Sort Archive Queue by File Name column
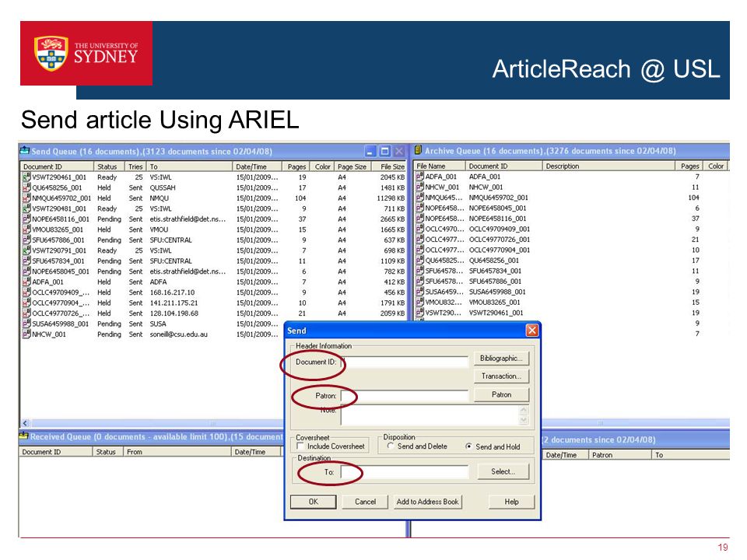Image resolution: width=747 pixels, height=560 pixels. [x=439, y=166]
